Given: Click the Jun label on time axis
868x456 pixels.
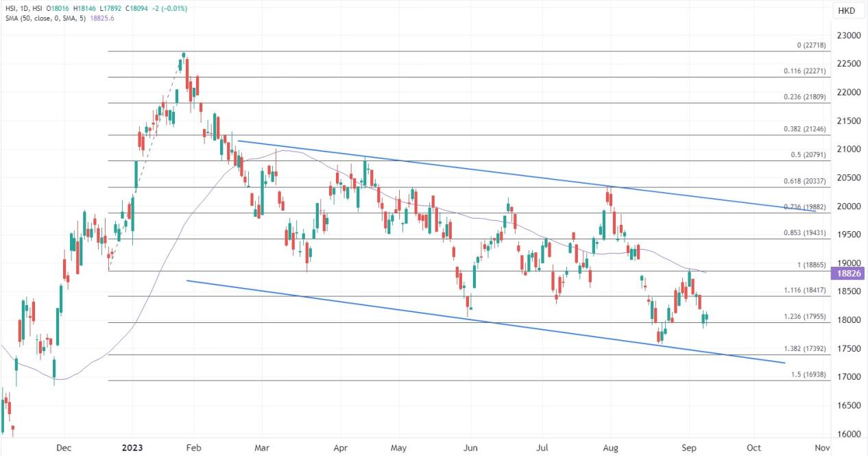Looking at the screenshot, I should [x=472, y=448].
